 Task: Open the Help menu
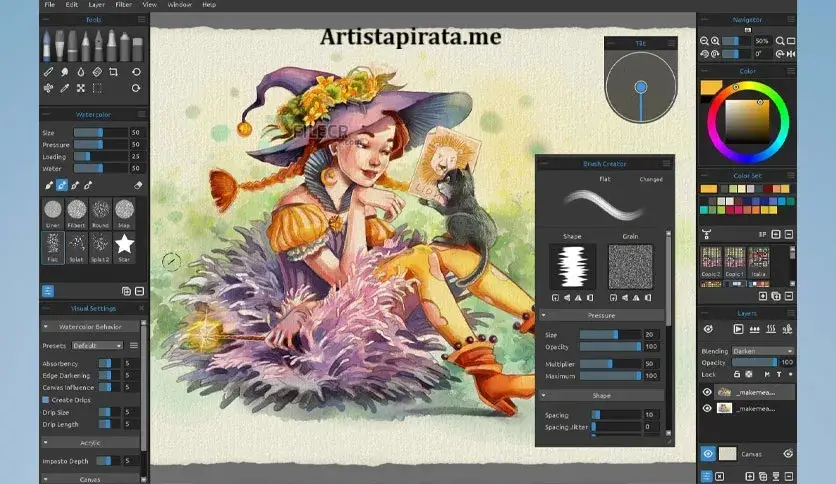pos(209,5)
